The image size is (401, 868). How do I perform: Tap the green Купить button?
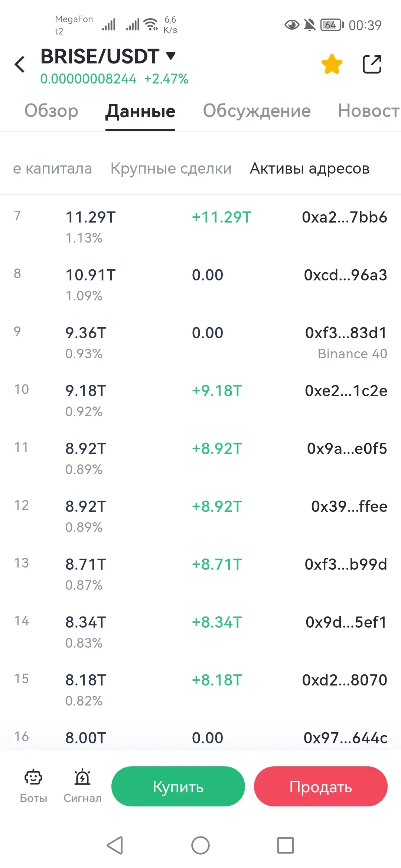pyautogui.click(x=178, y=786)
